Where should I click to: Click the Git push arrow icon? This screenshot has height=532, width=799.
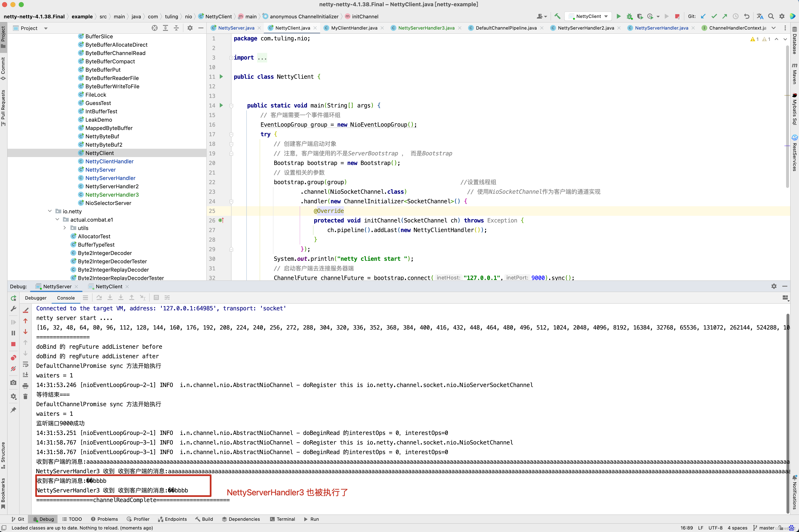[x=725, y=16]
